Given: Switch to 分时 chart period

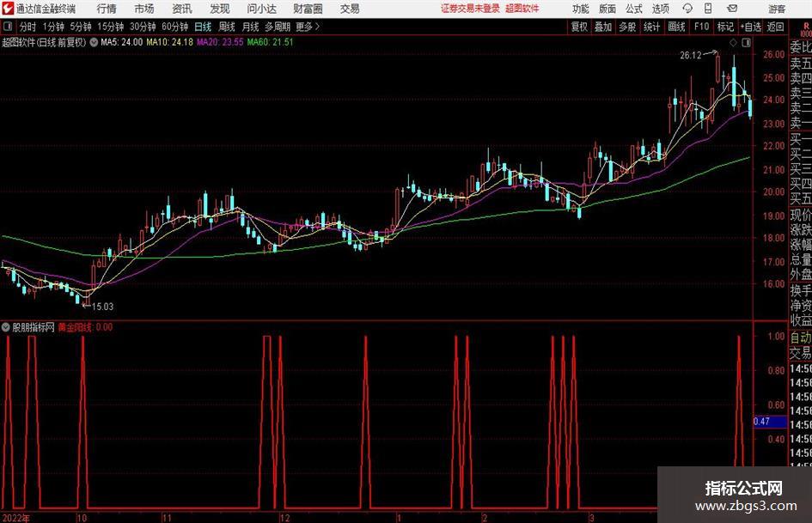Looking at the screenshot, I should point(28,27).
